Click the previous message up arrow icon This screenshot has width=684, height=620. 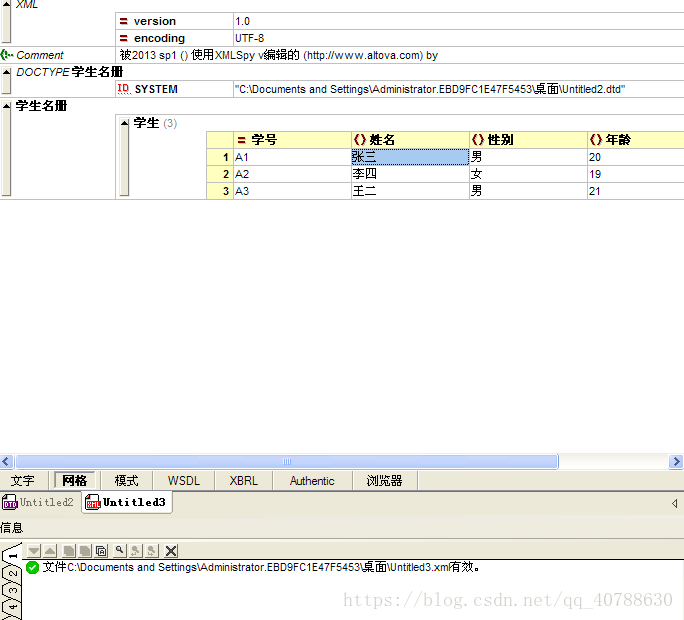point(50,551)
